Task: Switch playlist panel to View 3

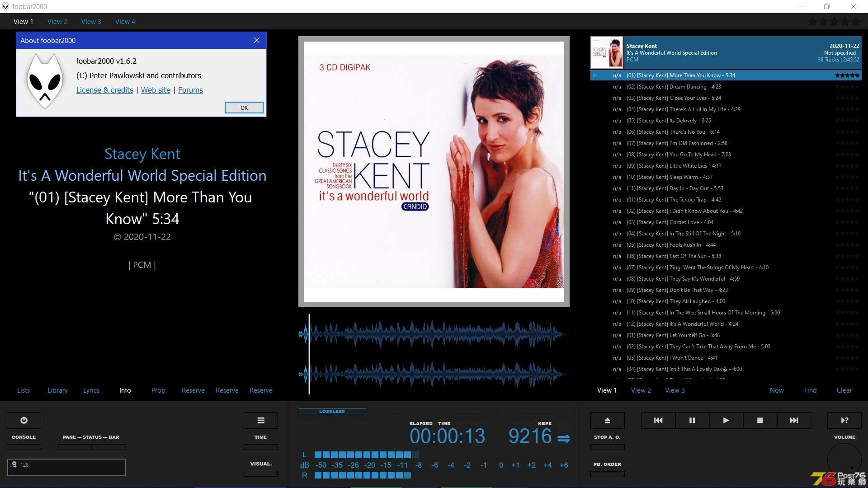Action: (x=675, y=390)
